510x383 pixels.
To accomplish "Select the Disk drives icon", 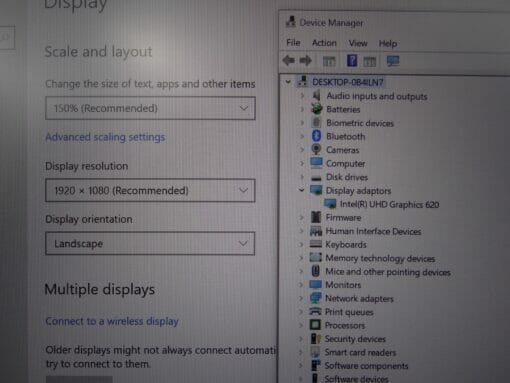I will pos(316,178).
